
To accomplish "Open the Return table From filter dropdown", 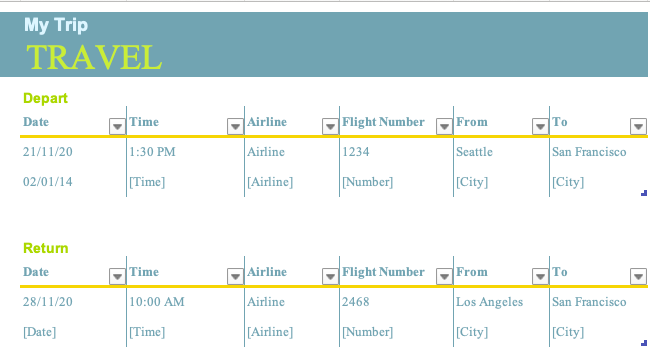I will (x=540, y=276).
